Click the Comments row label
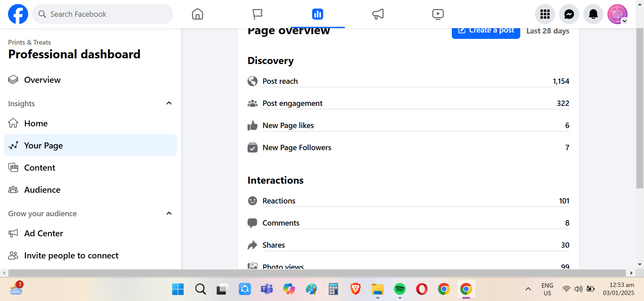 click(281, 223)
